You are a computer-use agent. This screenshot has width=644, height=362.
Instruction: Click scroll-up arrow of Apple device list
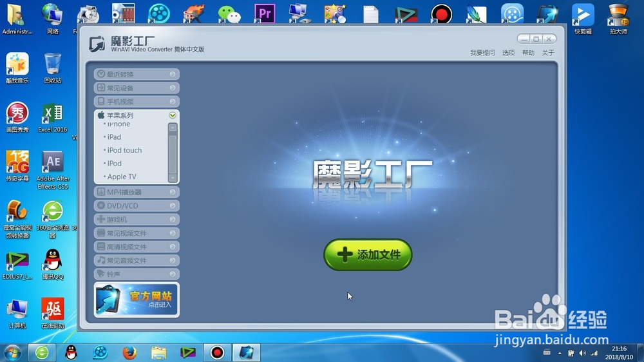(x=173, y=127)
